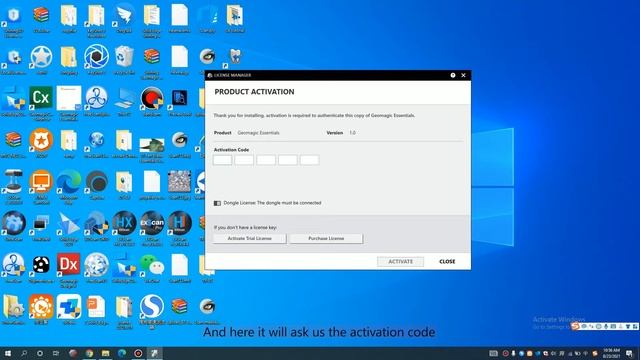Image resolution: width=640 pixels, height=360 pixels.
Task: Open the Bandicam red circle shortcut
Action: pos(152,98)
